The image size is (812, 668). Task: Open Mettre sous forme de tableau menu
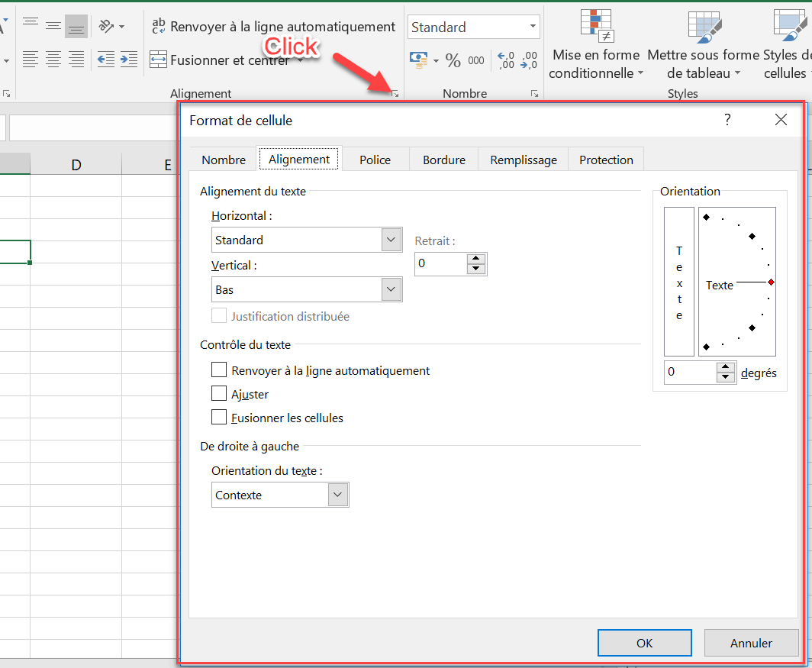pos(704,44)
